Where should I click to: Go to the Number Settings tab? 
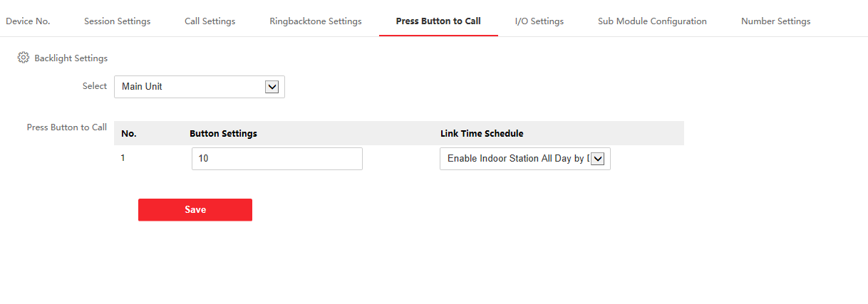[x=775, y=21]
